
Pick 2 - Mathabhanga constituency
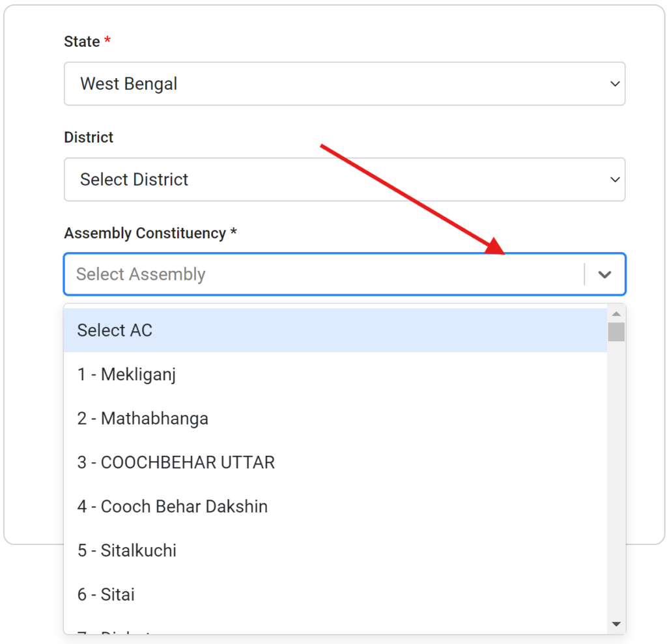[143, 419]
